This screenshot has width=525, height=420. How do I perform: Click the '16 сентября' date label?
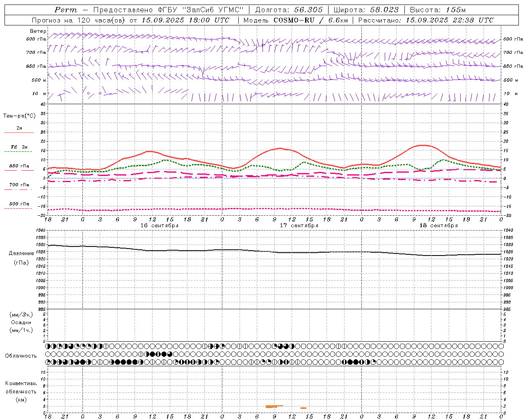160,226
